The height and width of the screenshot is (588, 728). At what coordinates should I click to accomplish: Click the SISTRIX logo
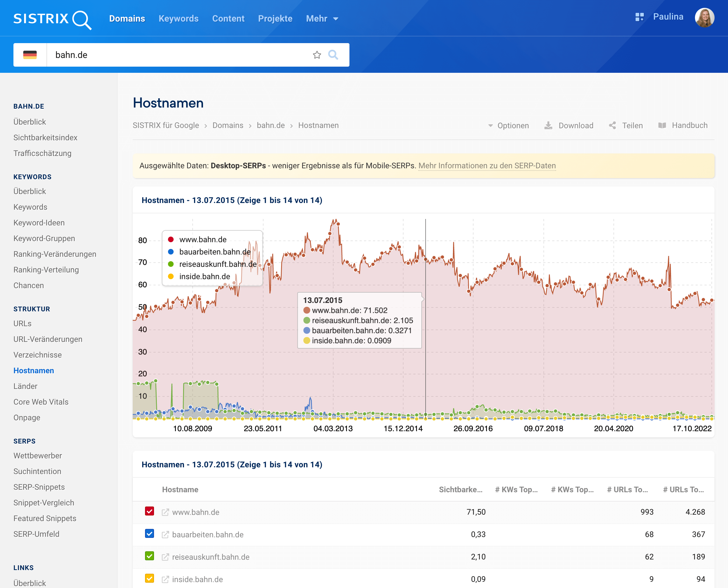(53, 19)
